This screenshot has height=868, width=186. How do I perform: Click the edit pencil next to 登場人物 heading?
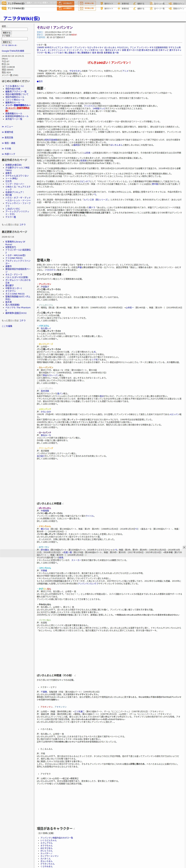[52, 260]
